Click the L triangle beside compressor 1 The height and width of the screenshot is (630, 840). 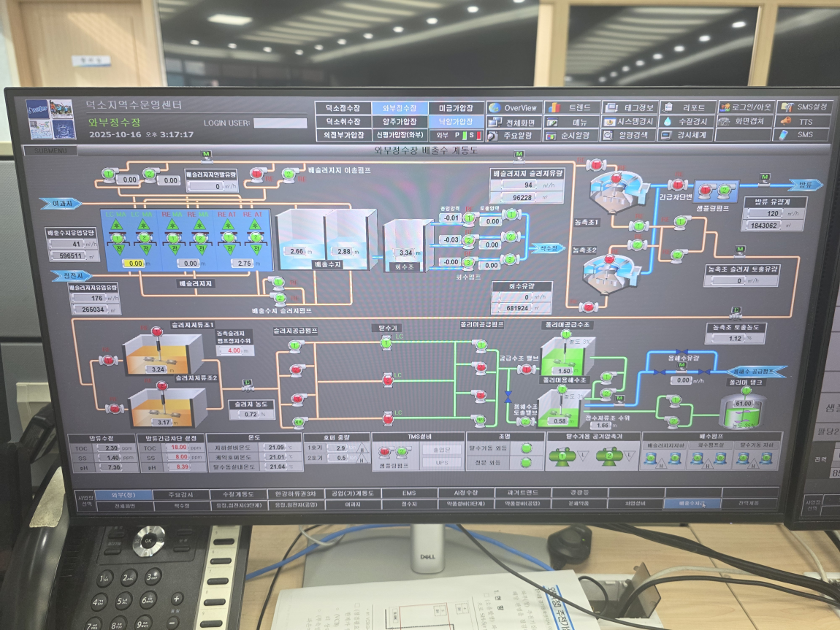pyautogui.click(x=583, y=456)
